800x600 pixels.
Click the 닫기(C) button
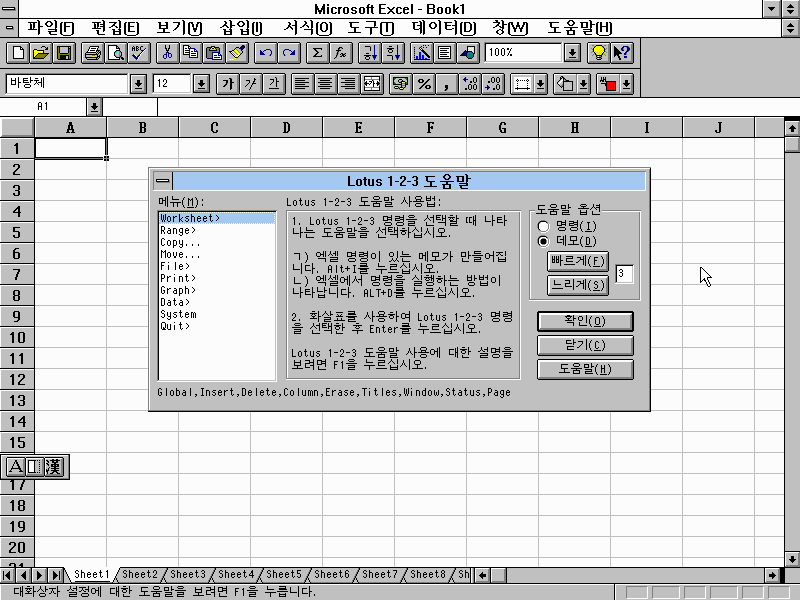[585, 345]
